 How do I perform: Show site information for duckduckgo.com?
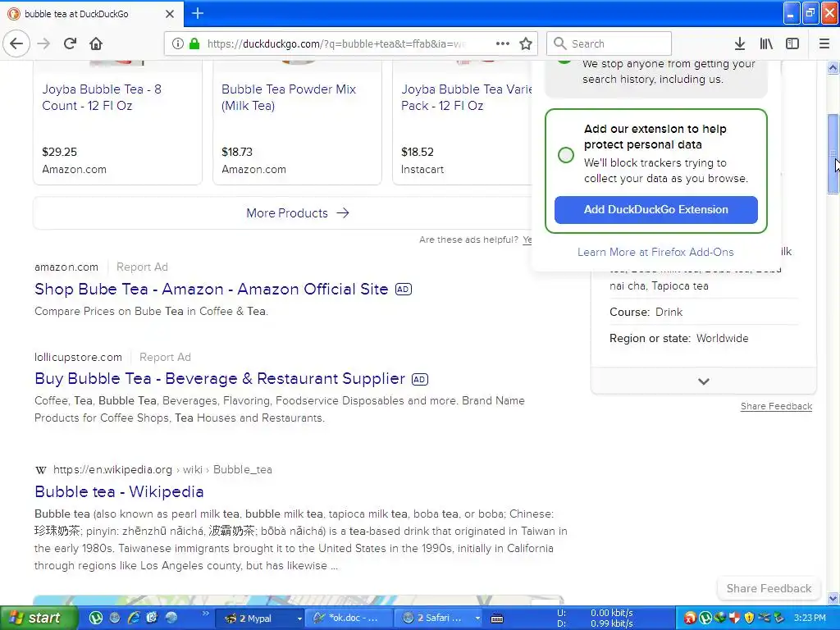177,43
